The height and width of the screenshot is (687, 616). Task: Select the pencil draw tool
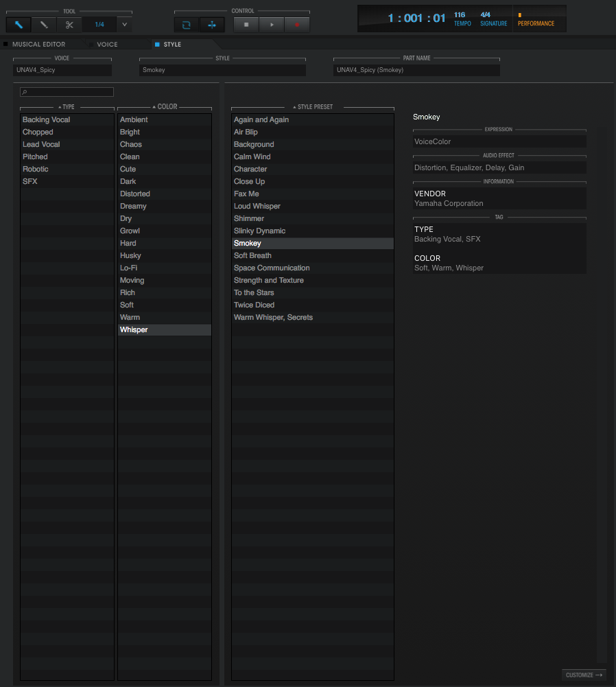(44, 25)
